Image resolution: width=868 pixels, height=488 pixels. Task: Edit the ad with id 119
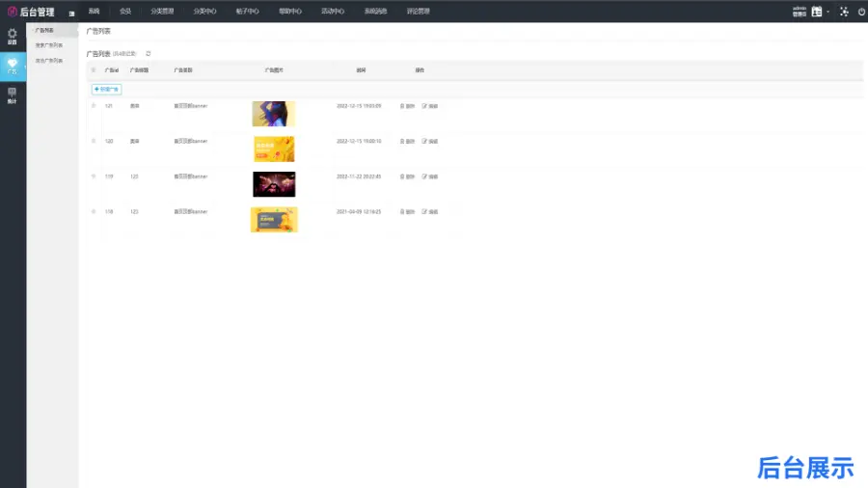point(430,176)
